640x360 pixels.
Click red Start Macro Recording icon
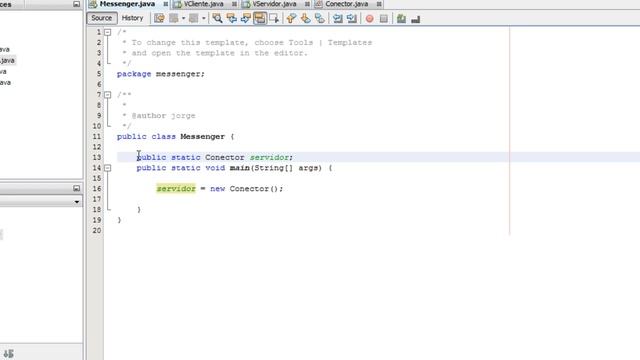pos(369,18)
